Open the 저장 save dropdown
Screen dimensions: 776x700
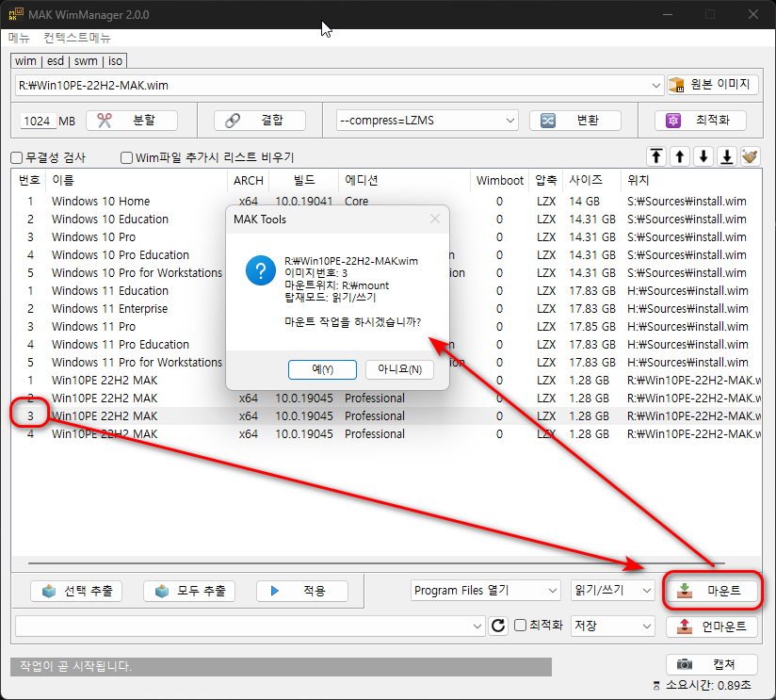click(613, 626)
